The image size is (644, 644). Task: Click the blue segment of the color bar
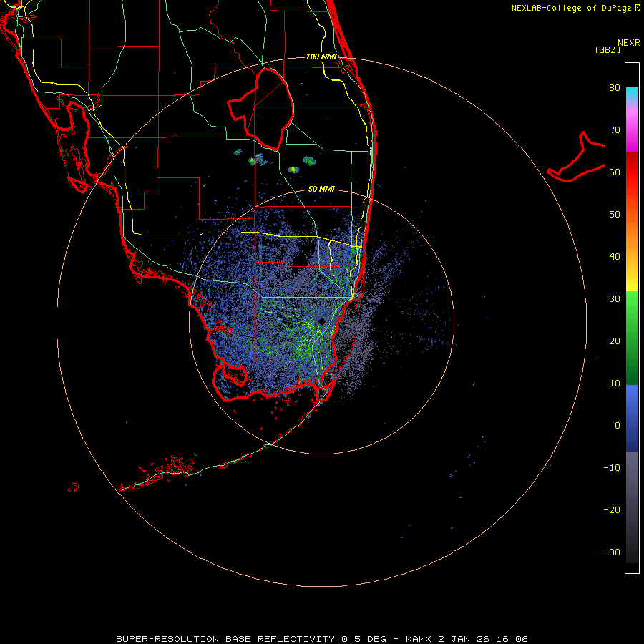point(632,418)
